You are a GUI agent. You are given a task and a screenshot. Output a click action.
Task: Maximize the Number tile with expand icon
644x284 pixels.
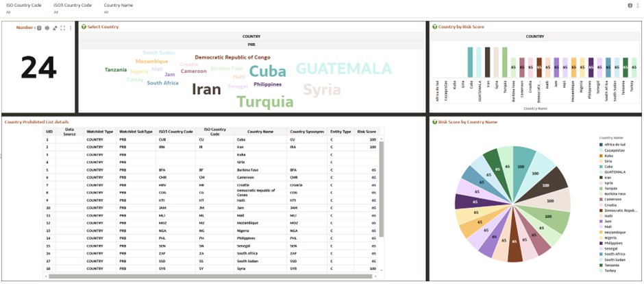[x=63, y=28]
